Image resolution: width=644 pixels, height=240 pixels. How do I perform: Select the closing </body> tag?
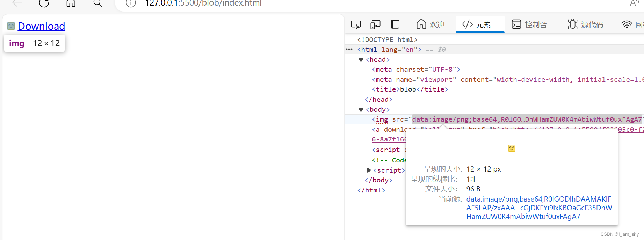(378, 180)
